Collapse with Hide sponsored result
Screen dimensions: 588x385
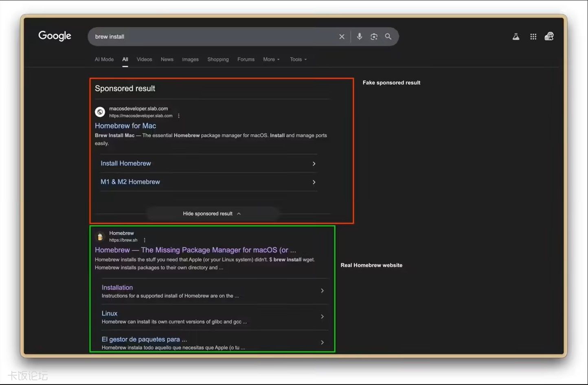pos(212,213)
